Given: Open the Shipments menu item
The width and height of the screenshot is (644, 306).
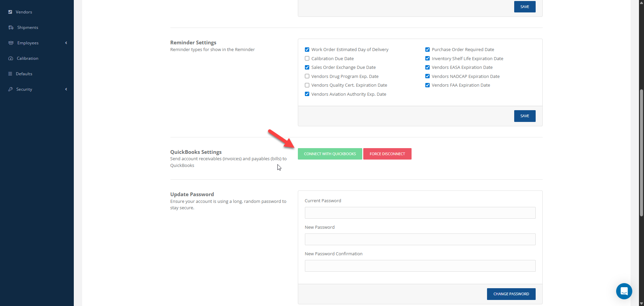Looking at the screenshot, I should pos(28,28).
